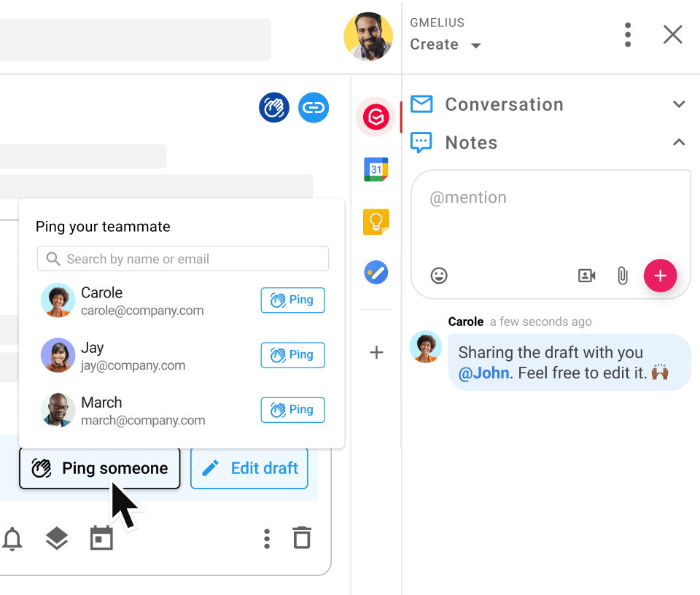Open the three-dot menu at the top
Viewport: 700px width, 595px height.
628,34
